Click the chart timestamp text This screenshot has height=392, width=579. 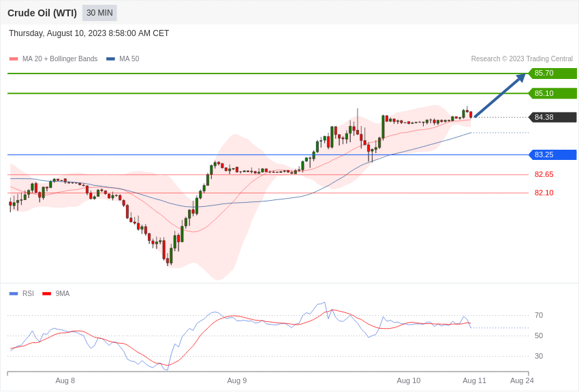click(89, 33)
